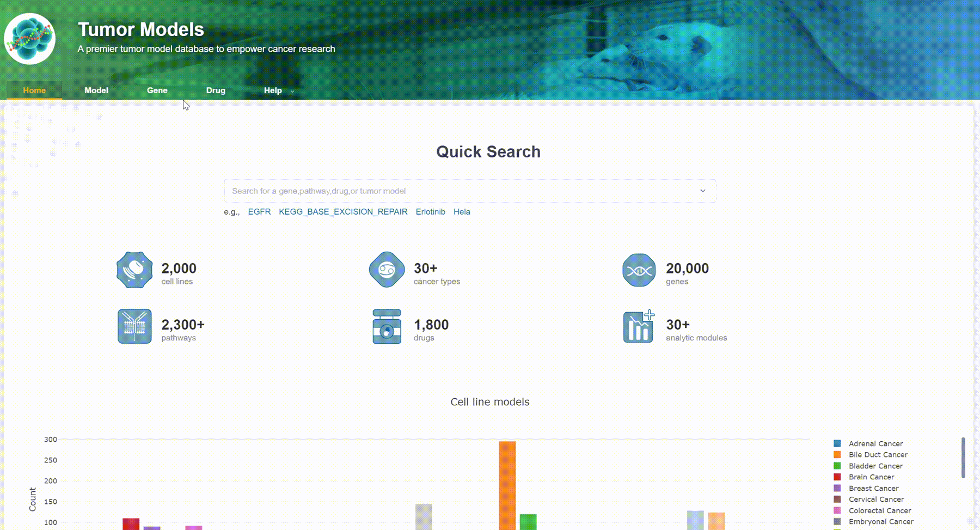Click the drugs pill bottle icon
The image size is (980, 530).
click(387, 327)
